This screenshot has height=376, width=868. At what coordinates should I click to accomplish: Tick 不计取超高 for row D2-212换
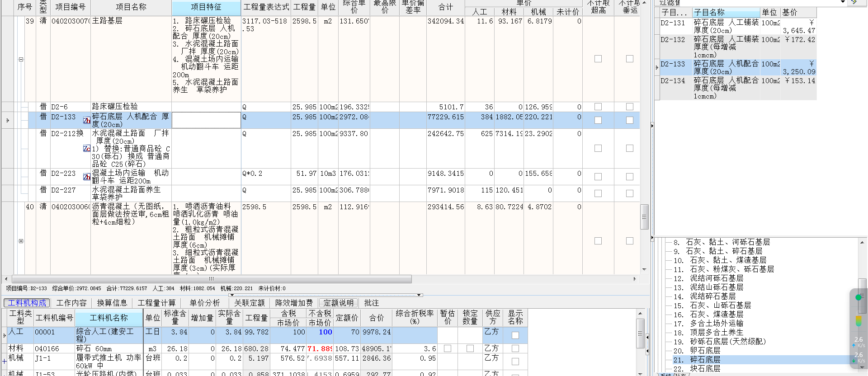click(598, 148)
